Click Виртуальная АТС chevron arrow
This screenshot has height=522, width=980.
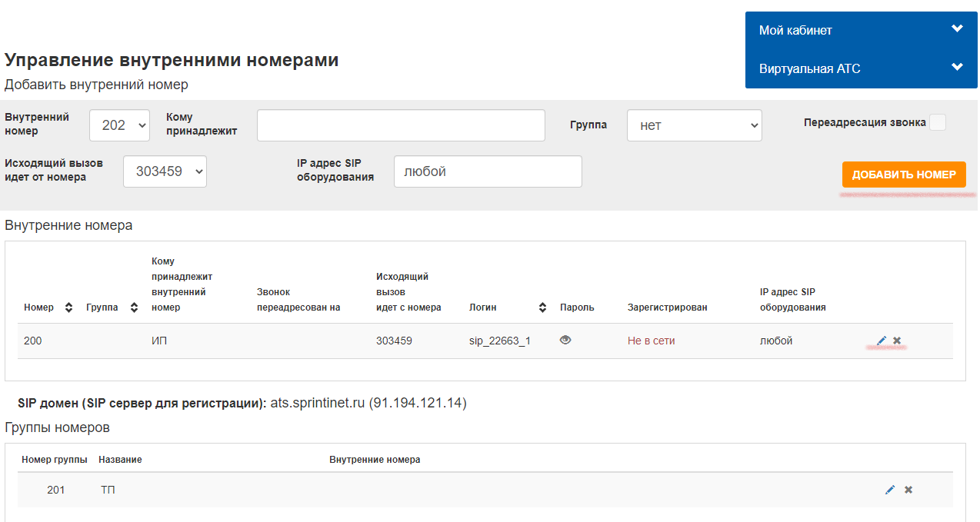pyautogui.click(x=957, y=67)
